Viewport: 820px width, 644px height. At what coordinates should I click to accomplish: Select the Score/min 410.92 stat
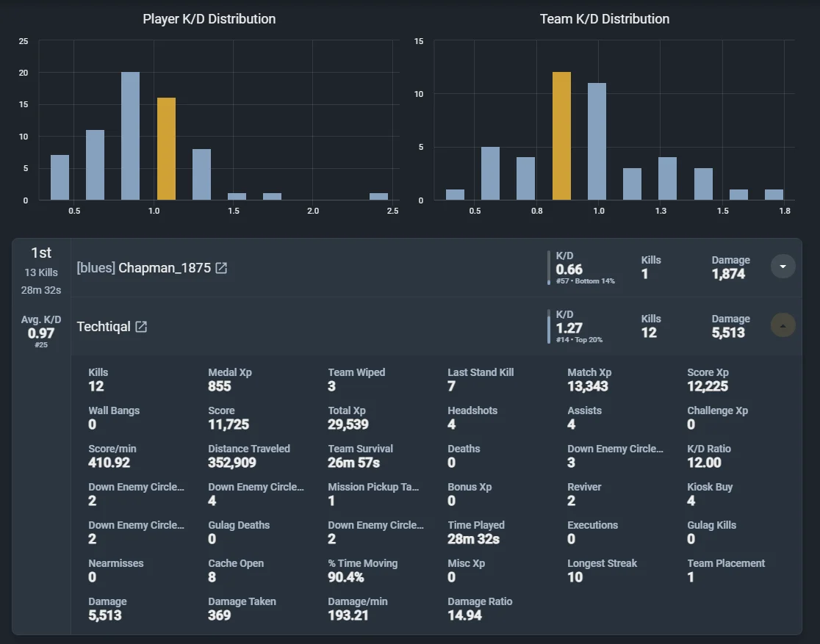point(112,456)
